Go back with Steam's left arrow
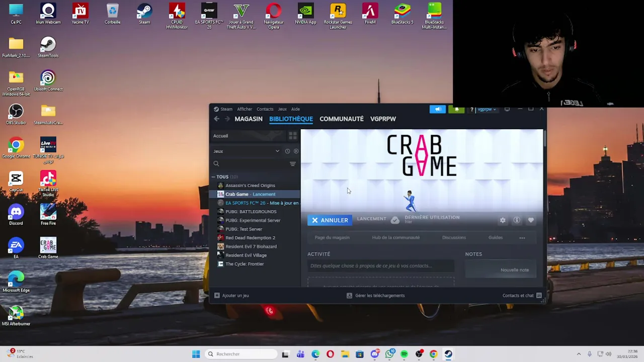 tap(216, 119)
